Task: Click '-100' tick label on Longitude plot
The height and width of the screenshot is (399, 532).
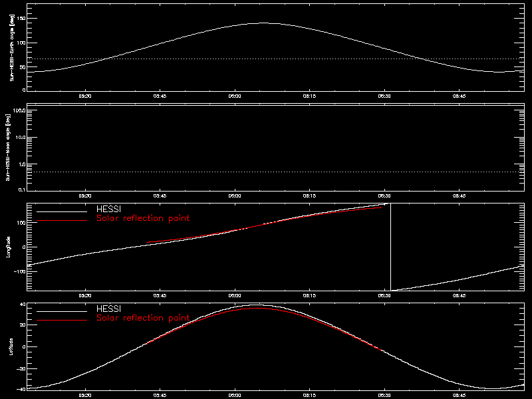Action: [20, 272]
